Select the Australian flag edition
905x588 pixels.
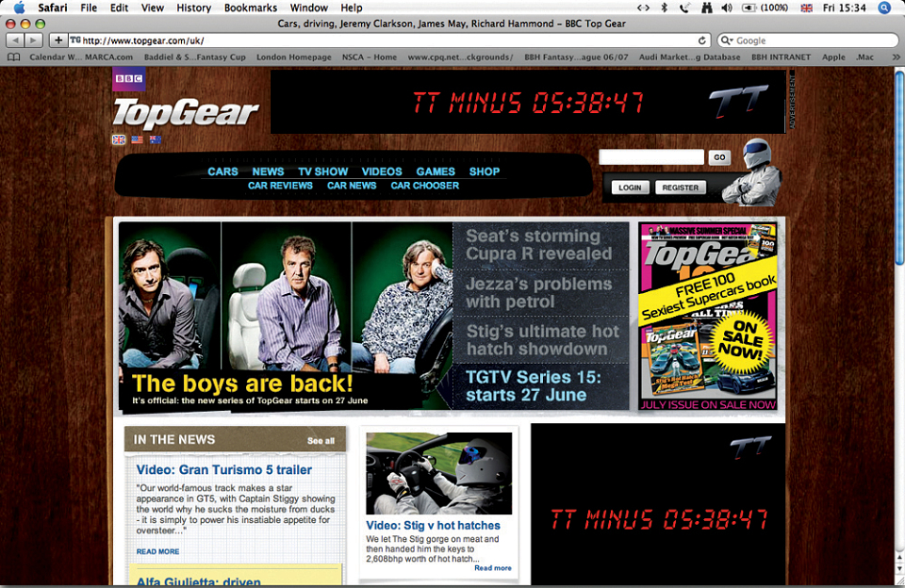pyautogui.click(x=156, y=139)
